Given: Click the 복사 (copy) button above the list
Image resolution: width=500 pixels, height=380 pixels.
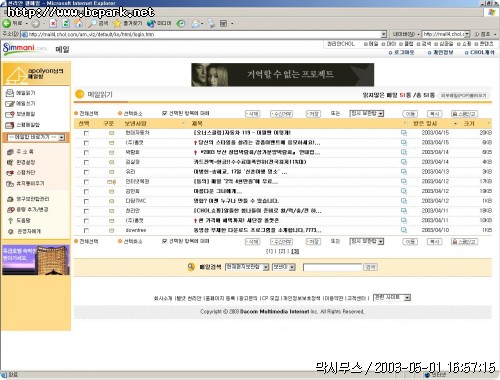Looking at the screenshot, I should coord(435,114).
